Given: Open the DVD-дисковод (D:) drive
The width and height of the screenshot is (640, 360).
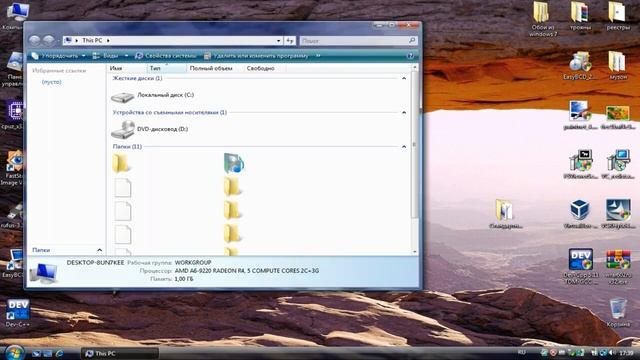Looking at the screenshot, I should [150, 130].
